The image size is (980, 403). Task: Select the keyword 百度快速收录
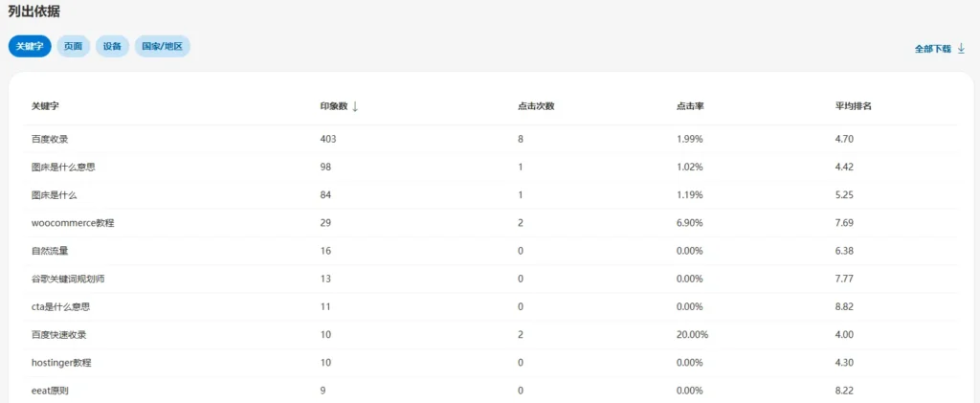tap(58, 335)
